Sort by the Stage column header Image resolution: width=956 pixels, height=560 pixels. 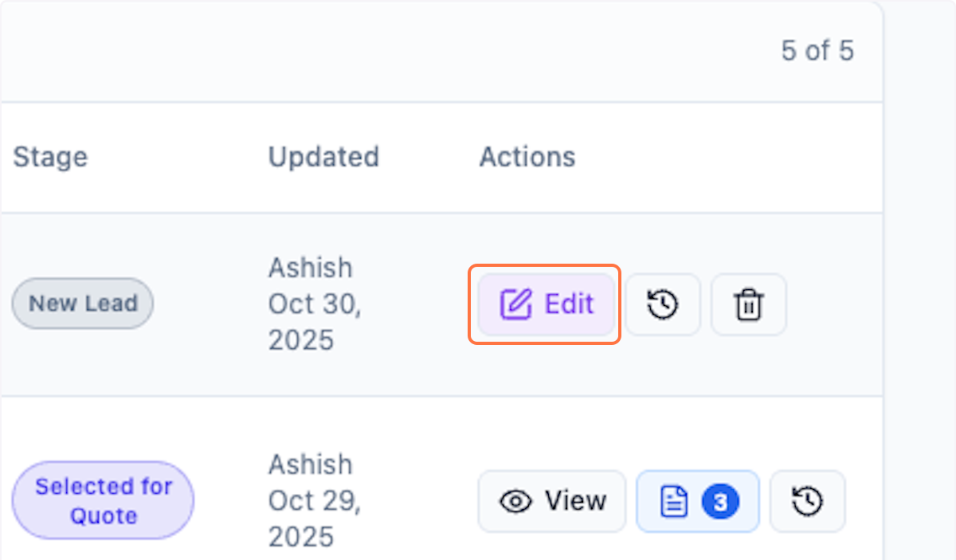49,157
